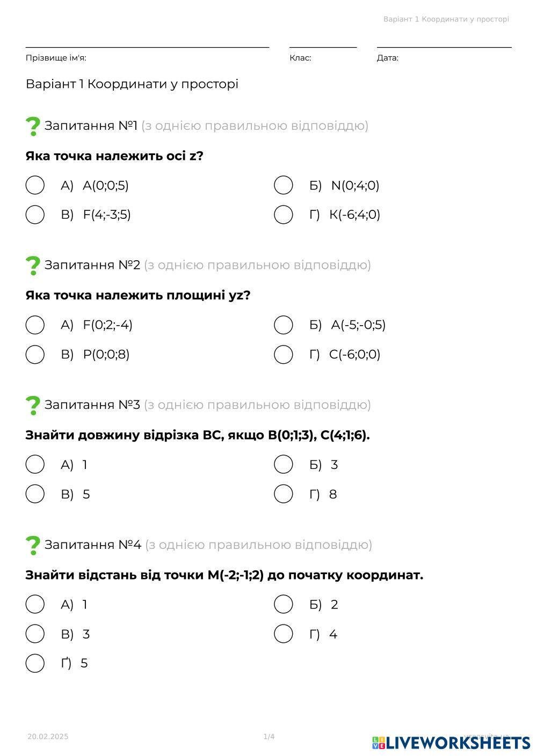
Task: Click the green question mark beside Запитання №4
Action: [33, 546]
